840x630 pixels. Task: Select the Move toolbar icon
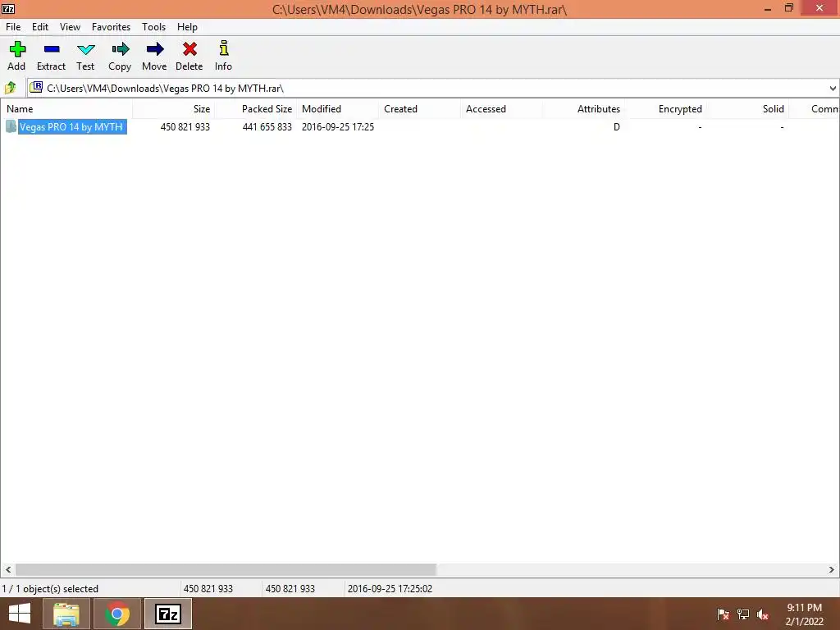point(155,49)
